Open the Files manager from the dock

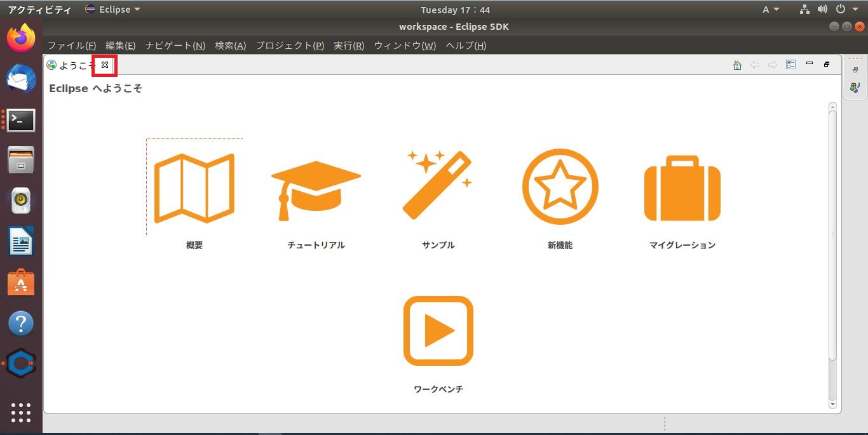click(21, 160)
